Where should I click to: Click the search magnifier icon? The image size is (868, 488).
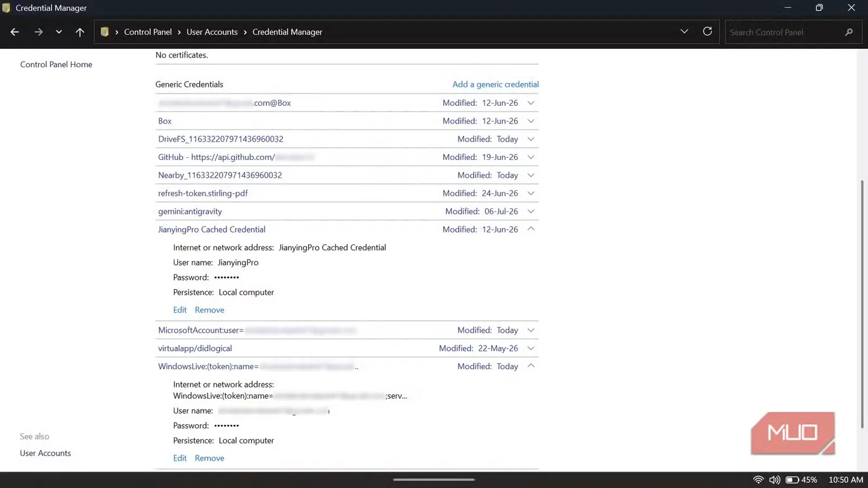pos(849,32)
